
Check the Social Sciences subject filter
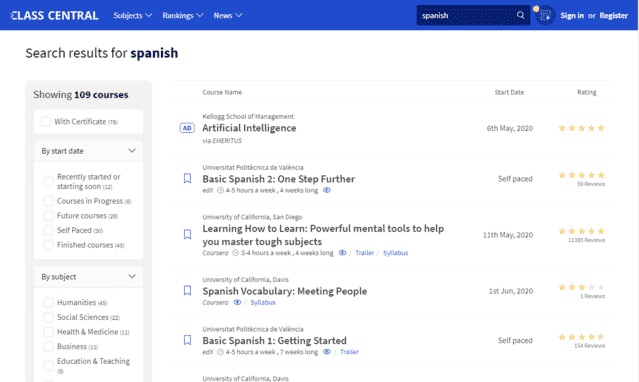tap(48, 317)
